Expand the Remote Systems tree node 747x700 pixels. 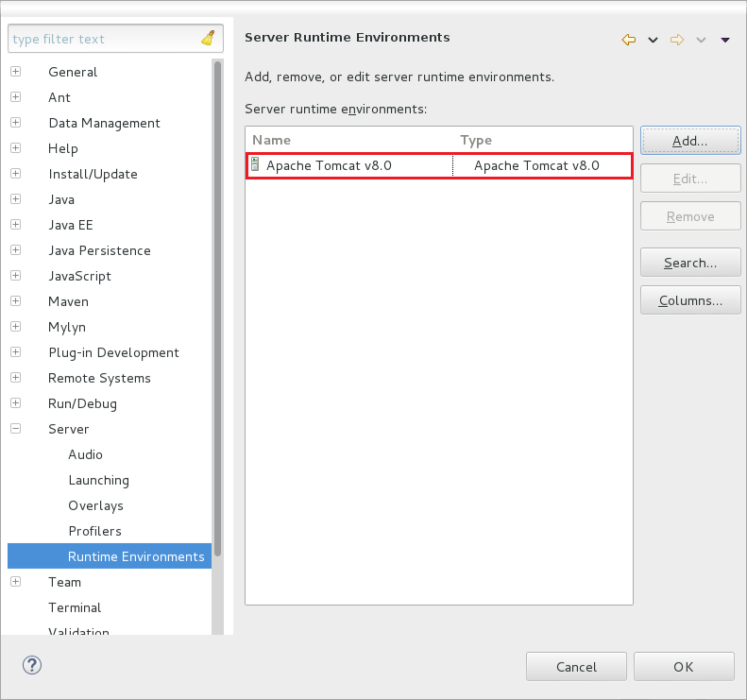coord(16,378)
